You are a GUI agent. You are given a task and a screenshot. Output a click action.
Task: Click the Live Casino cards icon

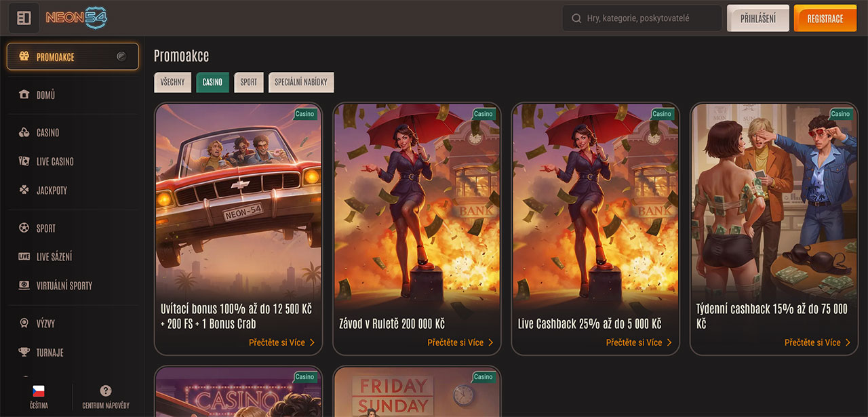[24, 161]
